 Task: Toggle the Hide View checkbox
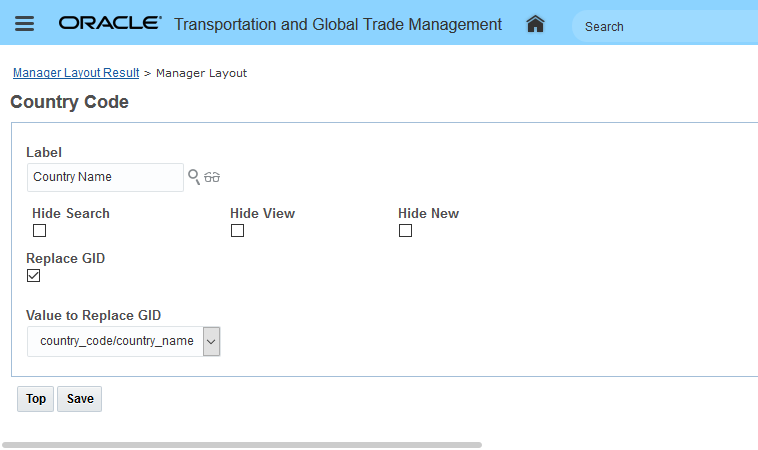click(237, 231)
